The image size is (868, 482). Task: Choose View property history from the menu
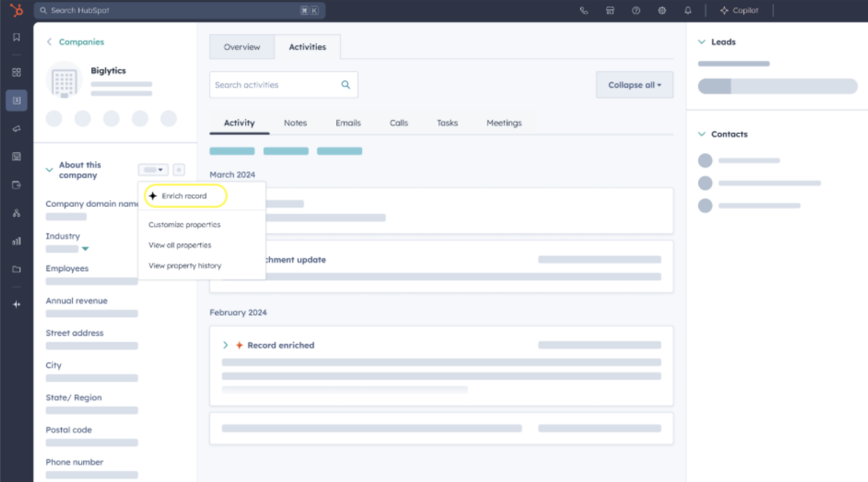click(x=185, y=266)
